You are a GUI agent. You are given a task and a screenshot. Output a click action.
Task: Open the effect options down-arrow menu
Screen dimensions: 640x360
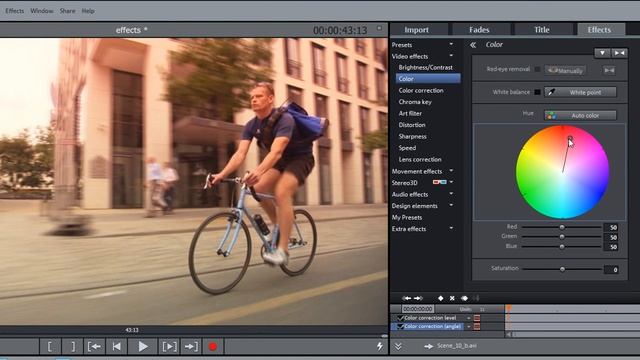[x=602, y=53]
